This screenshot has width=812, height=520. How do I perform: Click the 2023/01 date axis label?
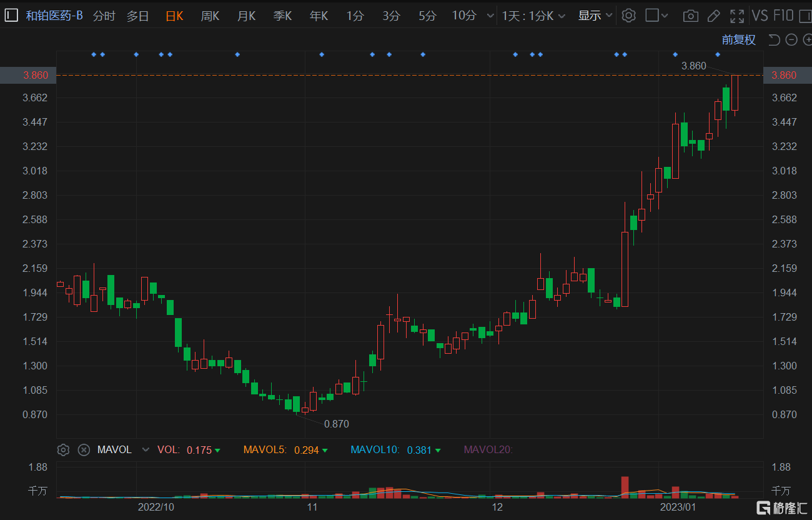point(678,507)
